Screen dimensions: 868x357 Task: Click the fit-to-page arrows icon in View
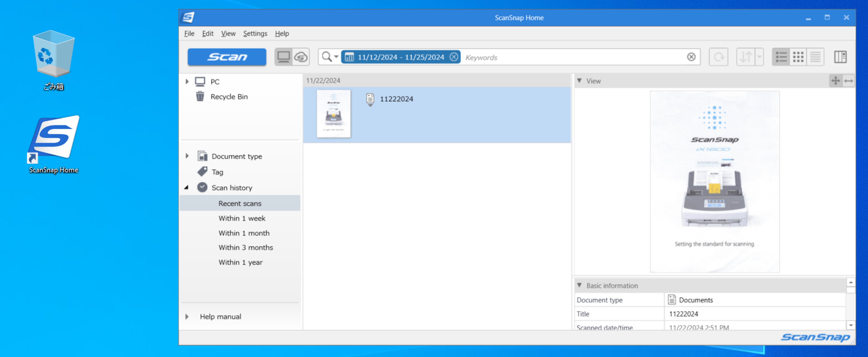click(x=835, y=81)
